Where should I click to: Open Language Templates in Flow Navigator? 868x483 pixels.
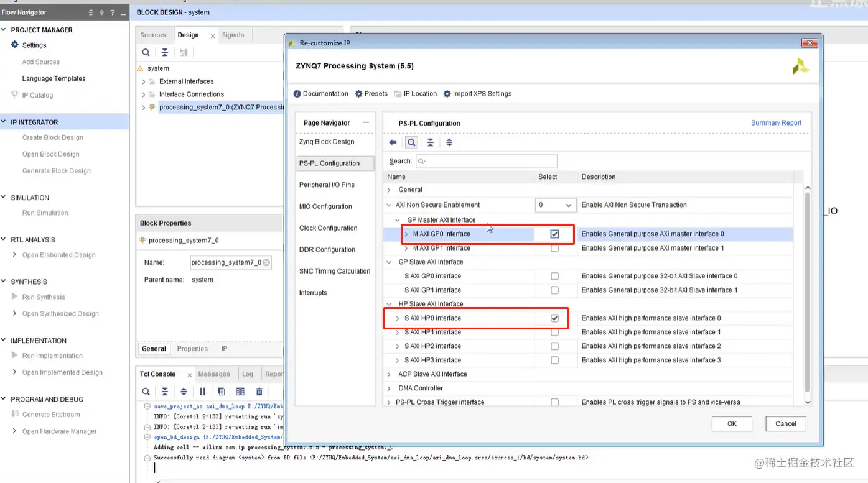coord(54,79)
